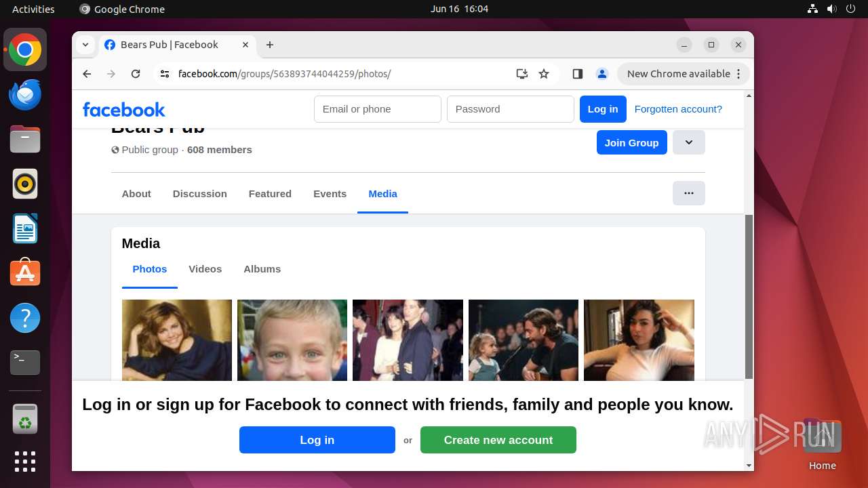The height and width of the screenshot is (488, 868).
Task: Expand the dropdown beside Join Group
Action: 689,142
